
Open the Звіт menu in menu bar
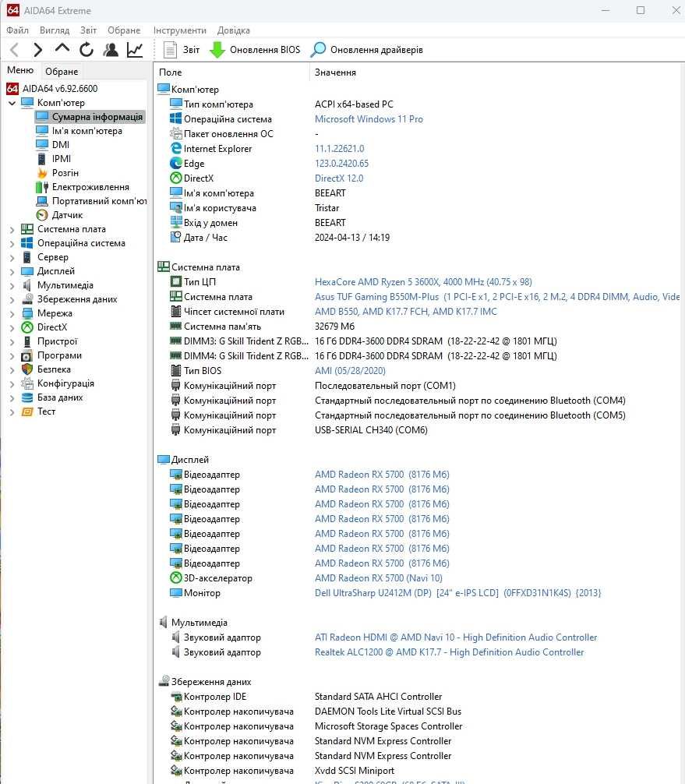[x=89, y=30]
